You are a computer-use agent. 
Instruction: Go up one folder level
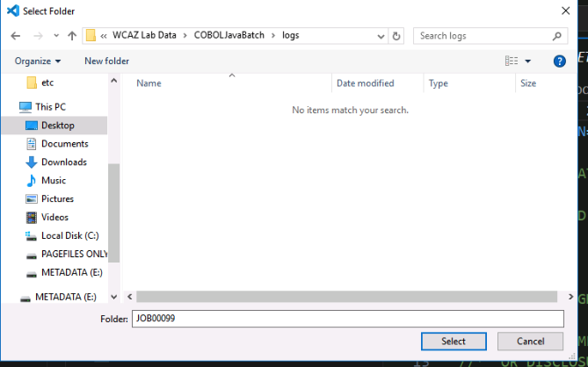pos(72,36)
